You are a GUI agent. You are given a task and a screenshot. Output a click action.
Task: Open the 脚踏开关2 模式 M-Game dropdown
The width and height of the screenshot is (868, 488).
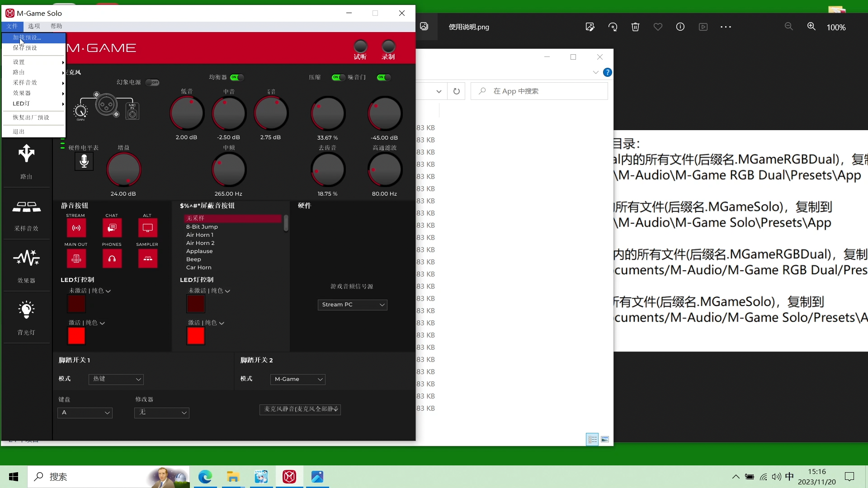tap(298, 379)
